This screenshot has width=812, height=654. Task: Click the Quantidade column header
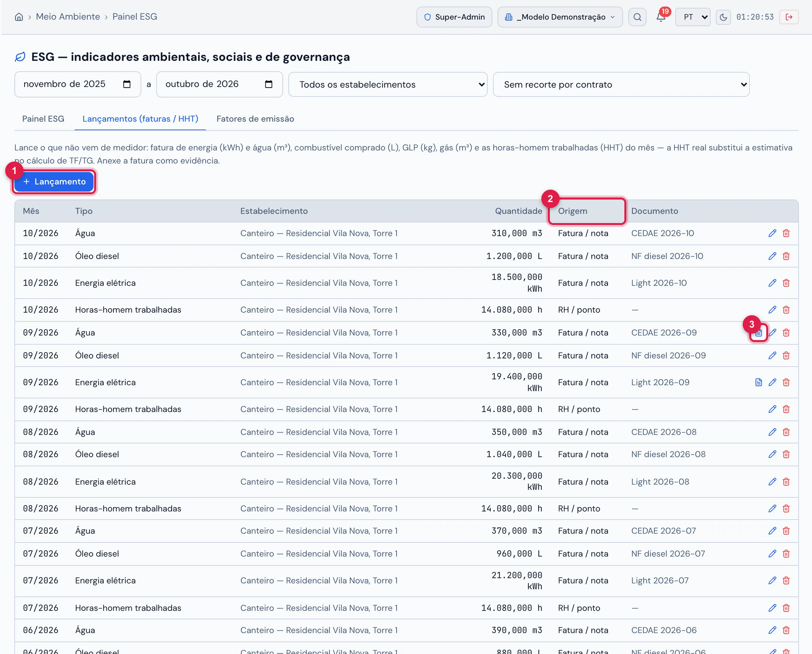coord(518,211)
